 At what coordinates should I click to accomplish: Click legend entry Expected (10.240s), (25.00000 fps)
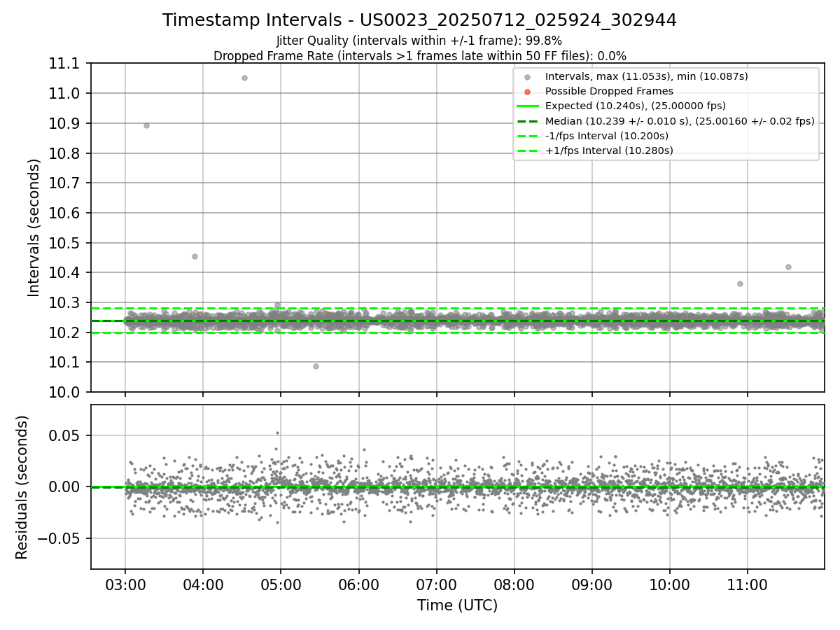point(635,106)
